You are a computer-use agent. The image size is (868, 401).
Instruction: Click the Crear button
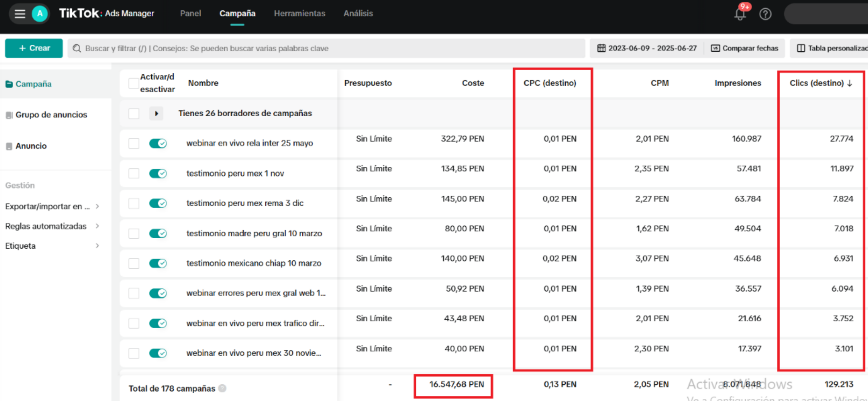tap(34, 48)
